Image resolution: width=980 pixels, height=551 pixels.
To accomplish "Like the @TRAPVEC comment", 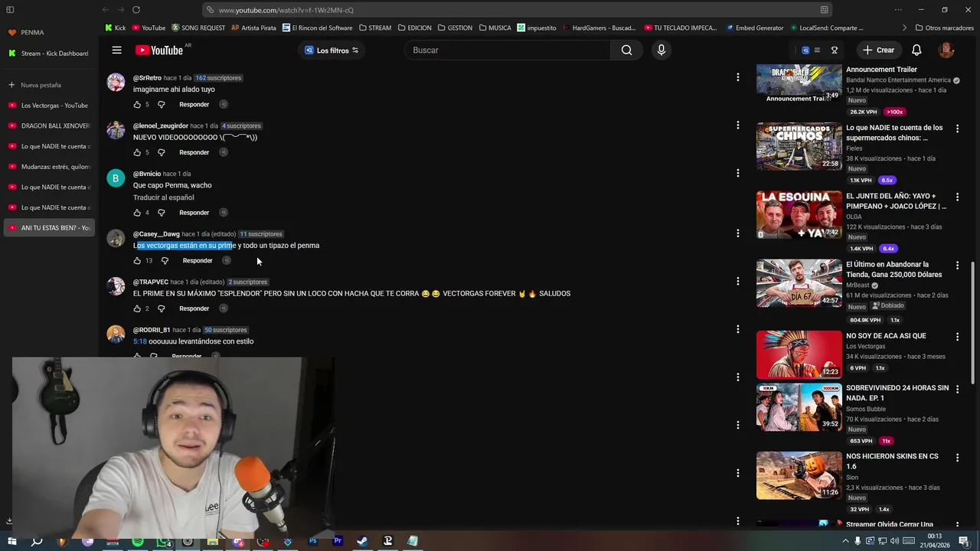I will [x=137, y=308].
